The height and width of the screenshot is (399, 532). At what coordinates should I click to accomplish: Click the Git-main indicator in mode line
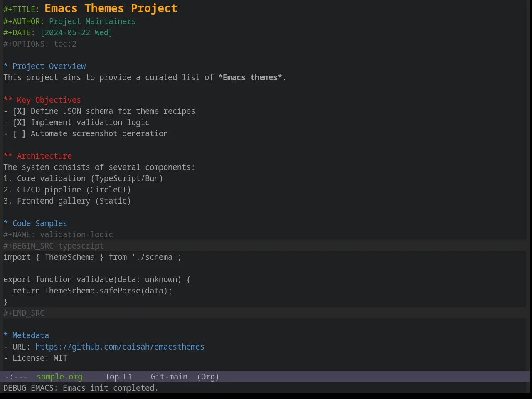[169, 377]
